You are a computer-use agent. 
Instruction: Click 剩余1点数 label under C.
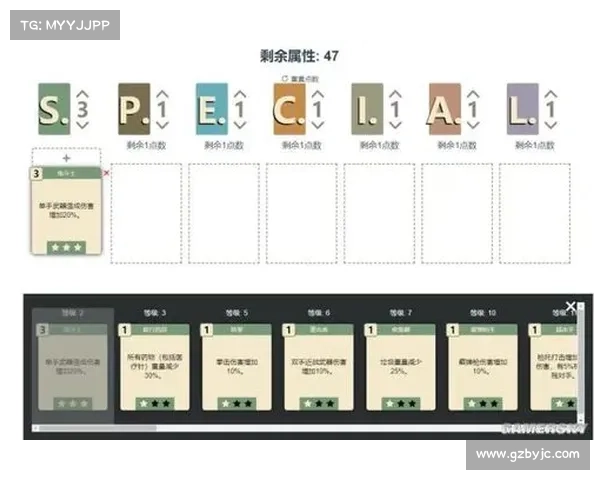[x=302, y=145]
